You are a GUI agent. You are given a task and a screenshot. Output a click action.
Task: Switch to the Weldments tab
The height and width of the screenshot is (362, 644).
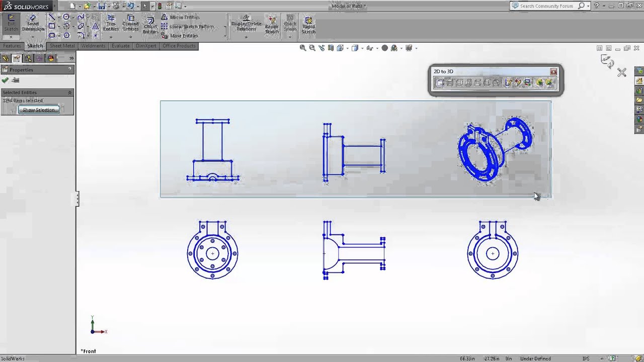(93, 46)
